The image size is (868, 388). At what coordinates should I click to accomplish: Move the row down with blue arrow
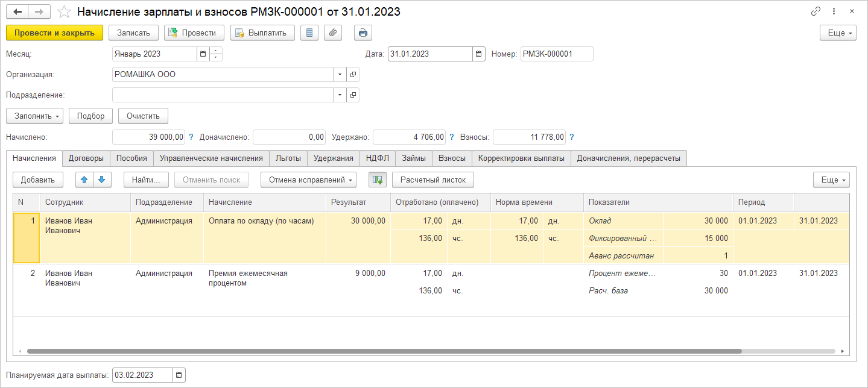pos(102,180)
